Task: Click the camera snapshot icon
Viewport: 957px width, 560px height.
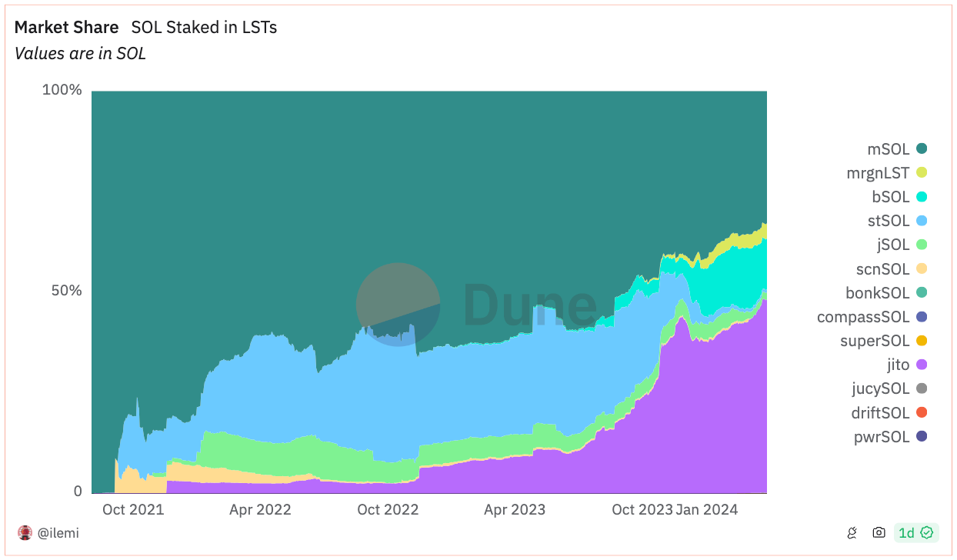Action: [x=879, y=532]
